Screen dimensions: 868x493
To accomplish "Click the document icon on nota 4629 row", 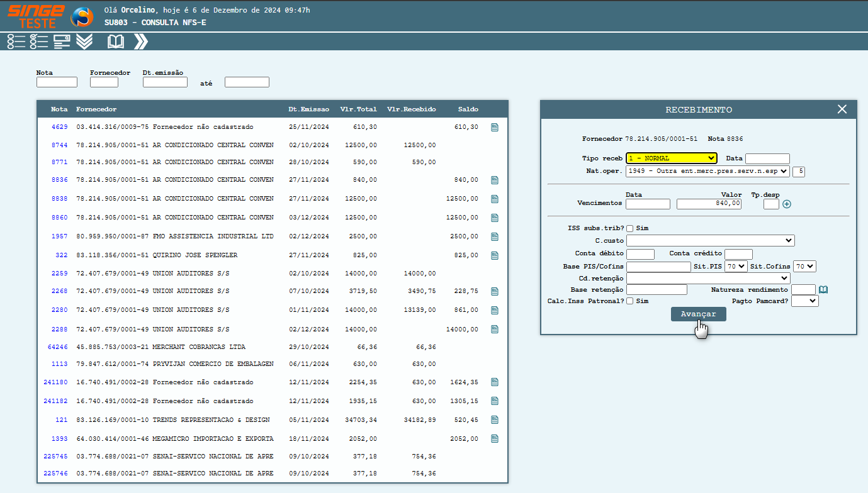I will [495, 127].
